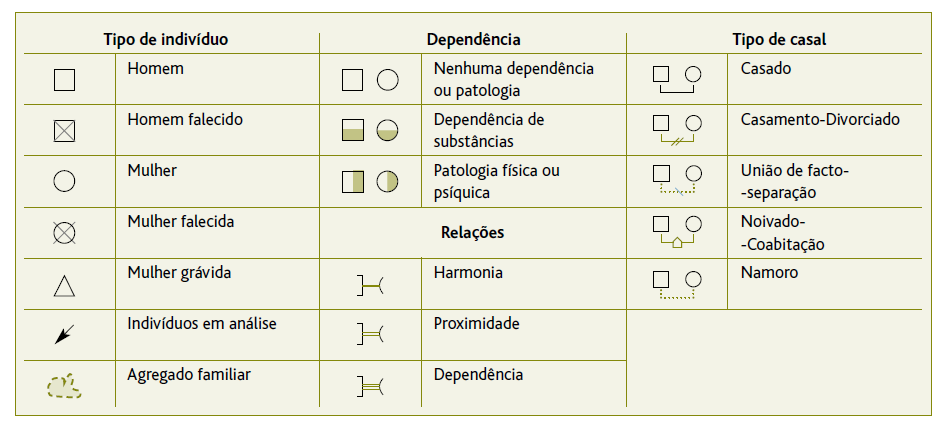Click the Casado couple symbol

[x=675, y=79]
